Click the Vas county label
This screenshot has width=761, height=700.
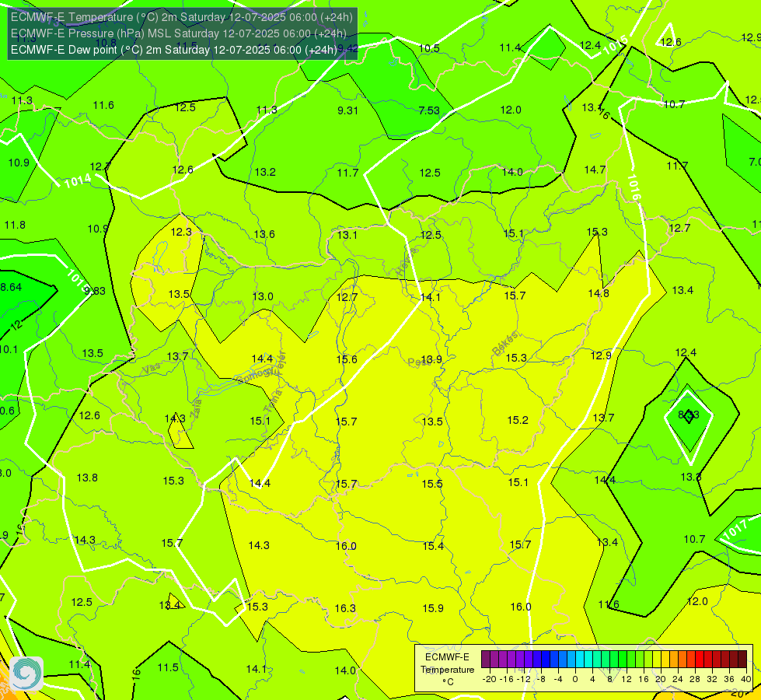[x=152, y=368]
